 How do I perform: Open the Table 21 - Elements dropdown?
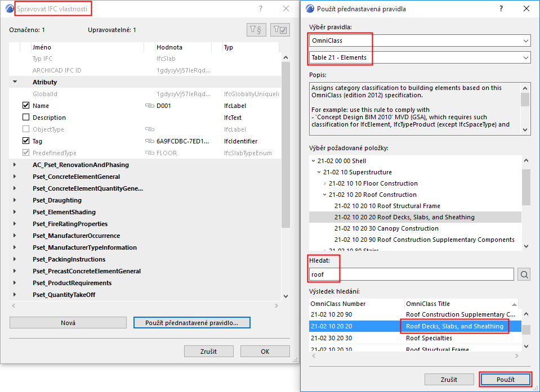pos(419,57)
